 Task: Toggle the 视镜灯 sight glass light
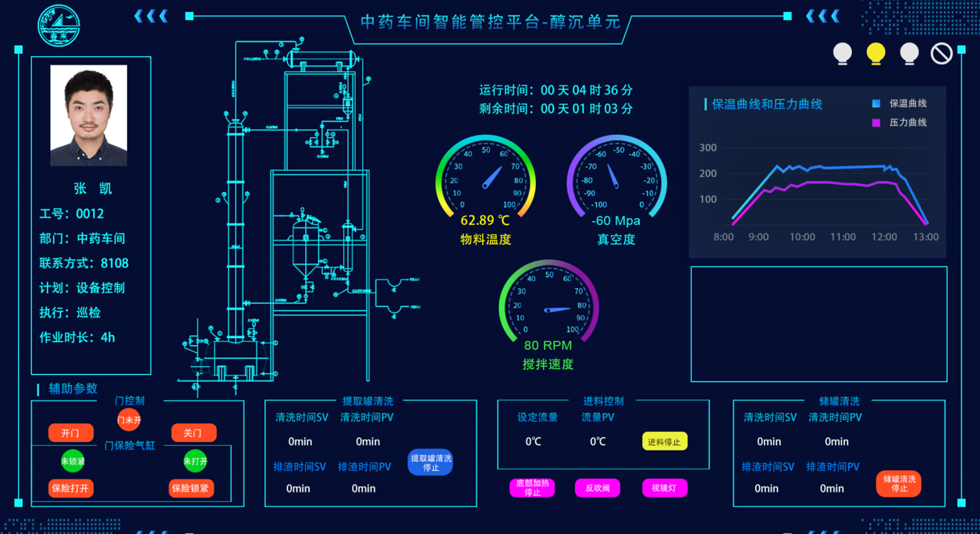[x=664, y=488]
